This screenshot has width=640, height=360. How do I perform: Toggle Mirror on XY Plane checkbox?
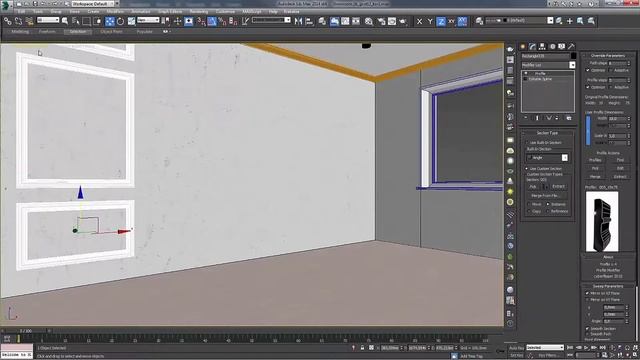(587, 300)
